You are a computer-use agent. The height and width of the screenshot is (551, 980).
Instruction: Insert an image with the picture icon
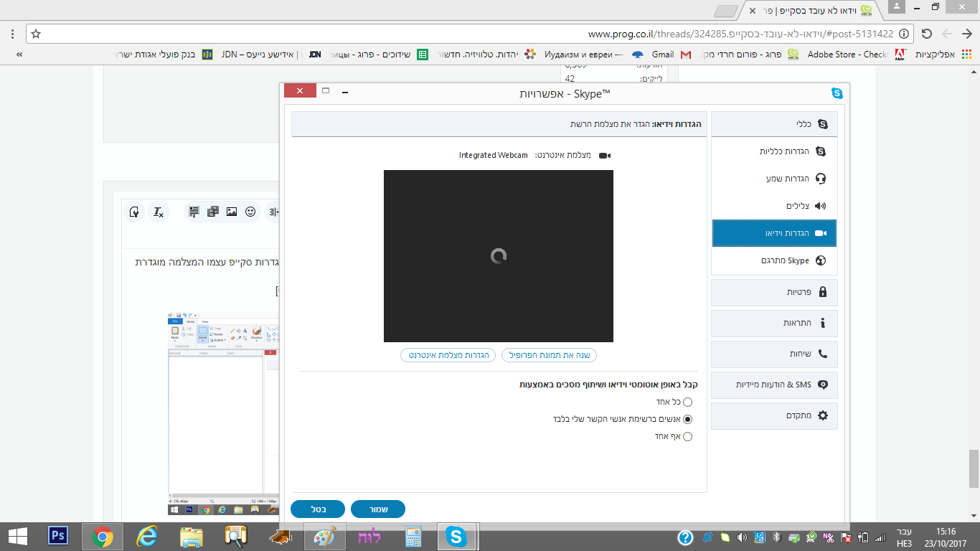point(232,212)
